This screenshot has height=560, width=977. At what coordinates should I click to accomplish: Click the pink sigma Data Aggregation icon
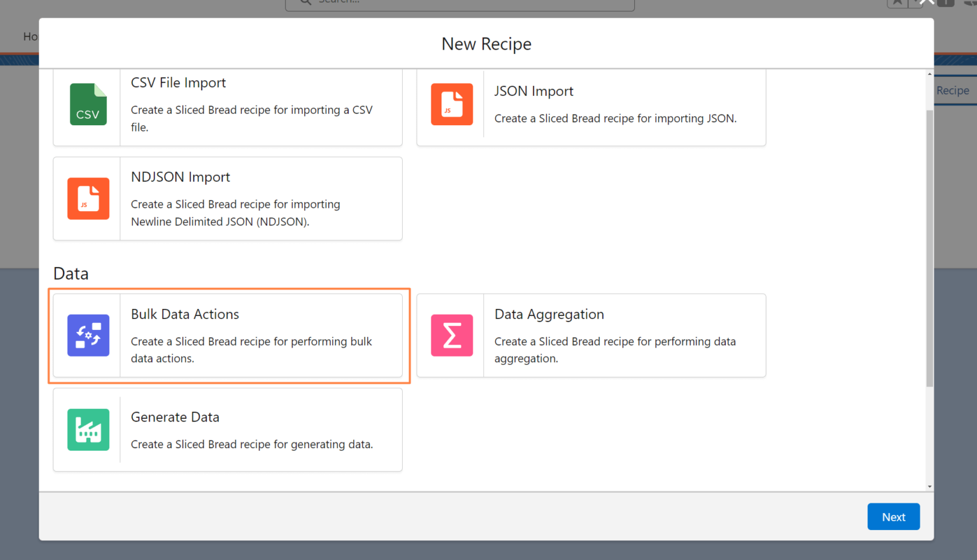point(452,335)
